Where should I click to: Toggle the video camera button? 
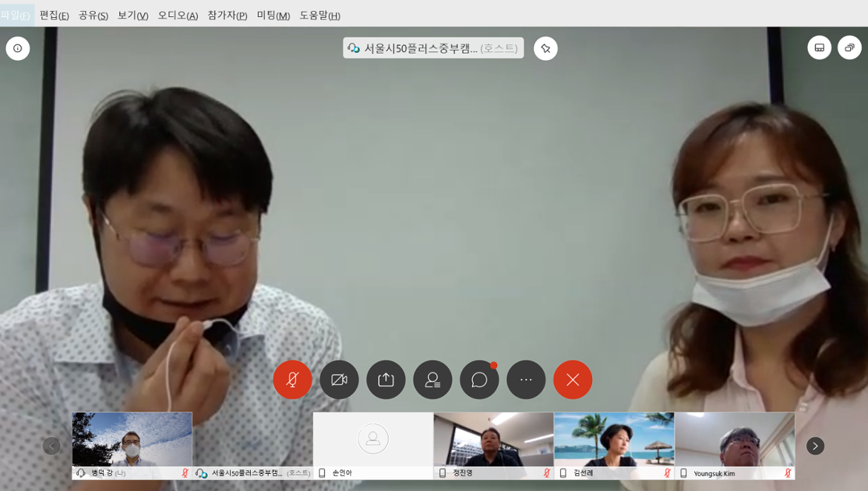click(339, 380)
